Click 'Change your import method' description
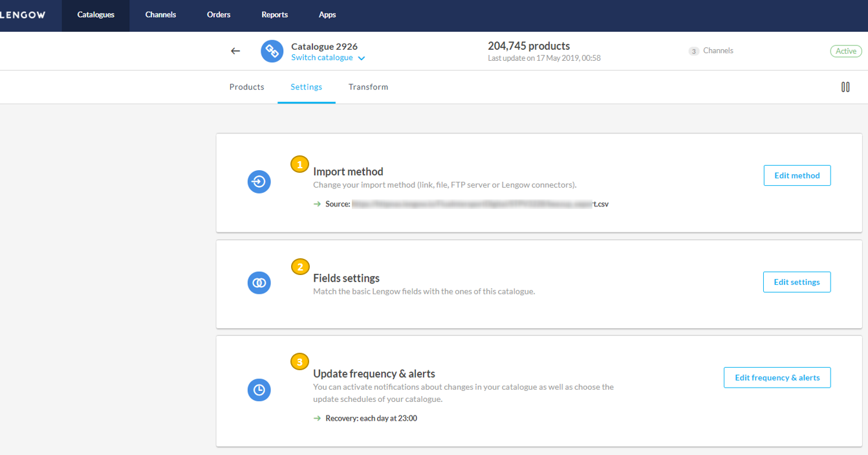The width and height of the screenshot is (868, 455). coord(444,184)
